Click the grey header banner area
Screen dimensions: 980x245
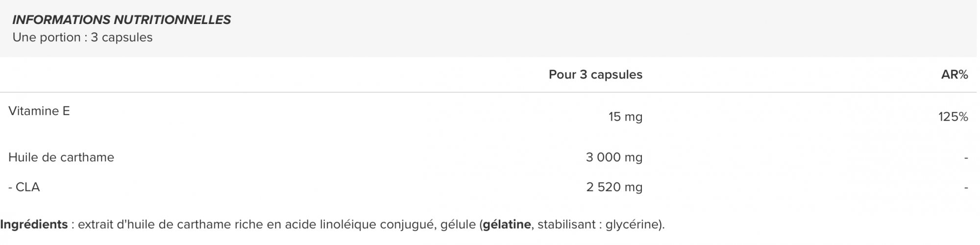pos(490,28)
